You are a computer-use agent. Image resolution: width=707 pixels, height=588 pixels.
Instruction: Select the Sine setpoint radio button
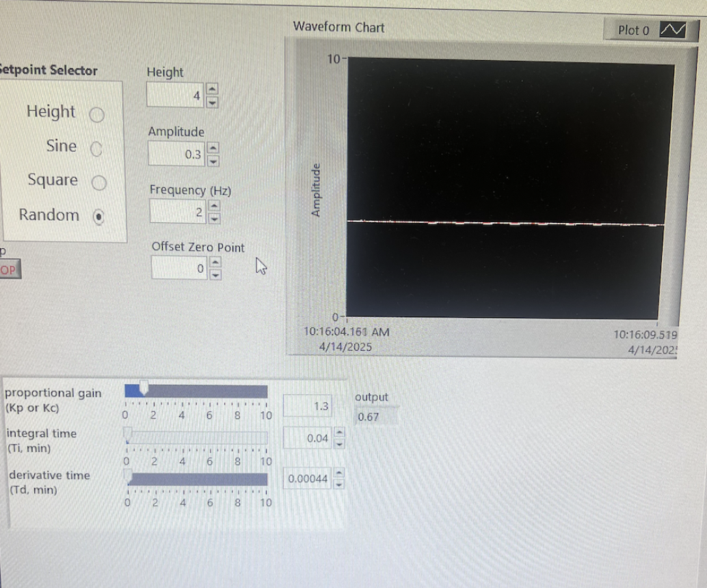pos(96,149)
